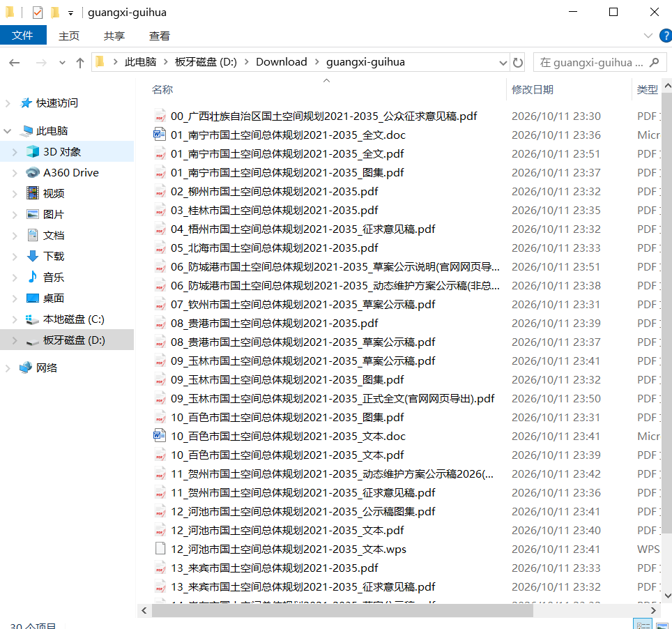Image resolution: width=672 pixels, height=629 pixels.
Task: Click the Up one level arrow
Action: [x=80, y=63]
